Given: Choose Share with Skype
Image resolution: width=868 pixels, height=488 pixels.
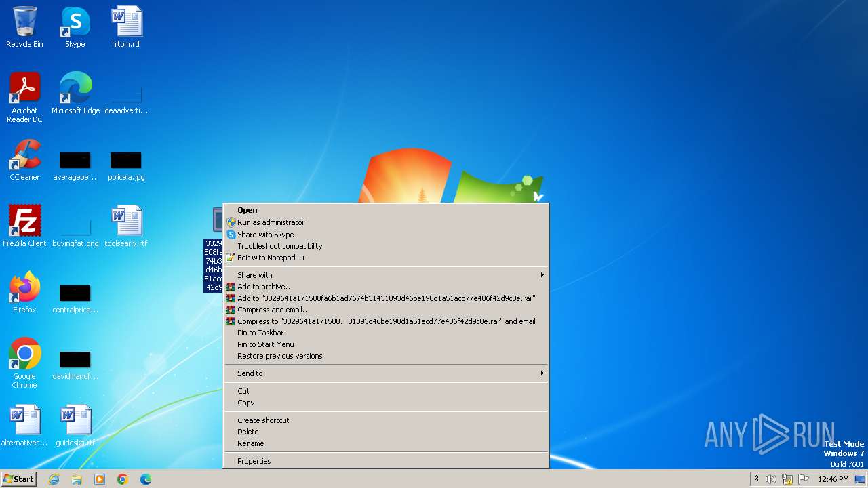Looking at the screenshot, I should click(x=386, y=235).
